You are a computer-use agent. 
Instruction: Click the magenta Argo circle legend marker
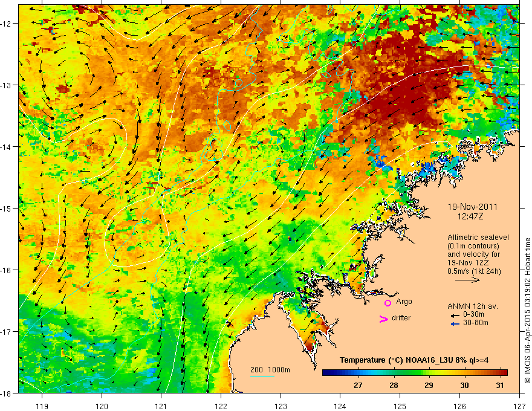388,303
